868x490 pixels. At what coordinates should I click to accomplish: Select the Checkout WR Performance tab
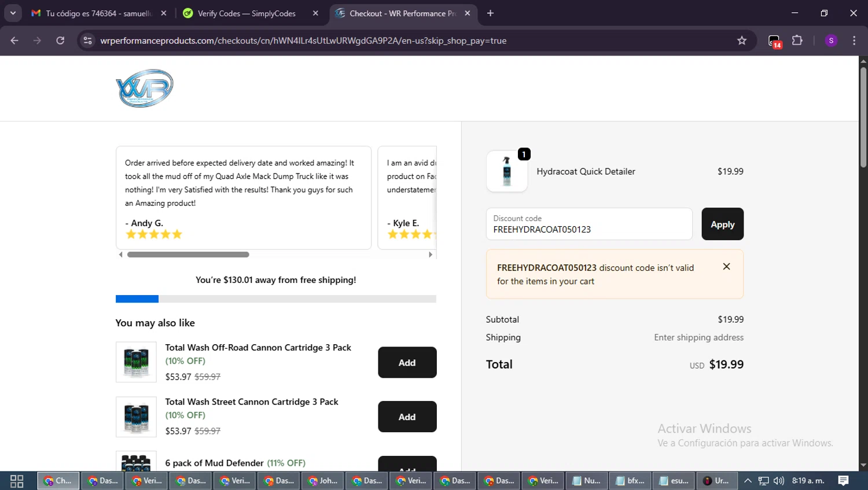(403, 13)
